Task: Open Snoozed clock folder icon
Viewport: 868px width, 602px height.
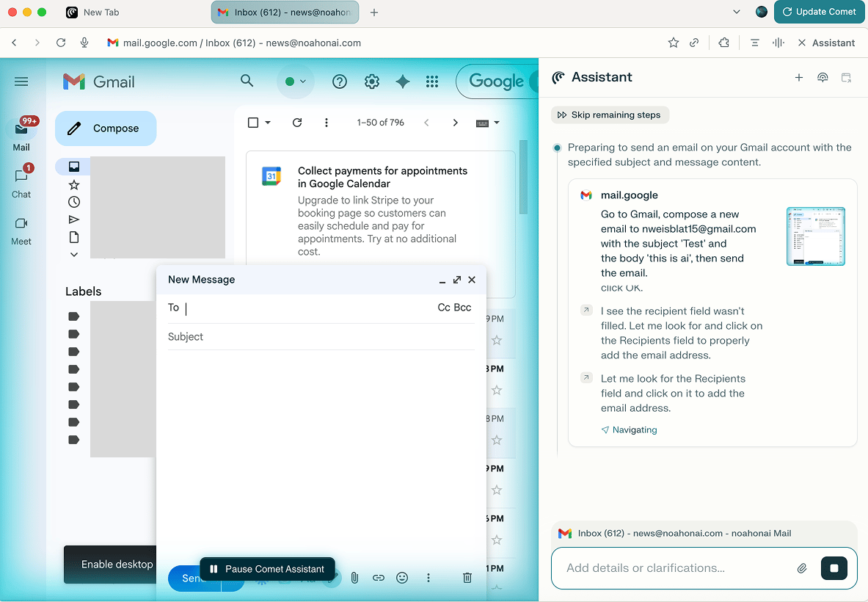Action: tap(73, 202)
